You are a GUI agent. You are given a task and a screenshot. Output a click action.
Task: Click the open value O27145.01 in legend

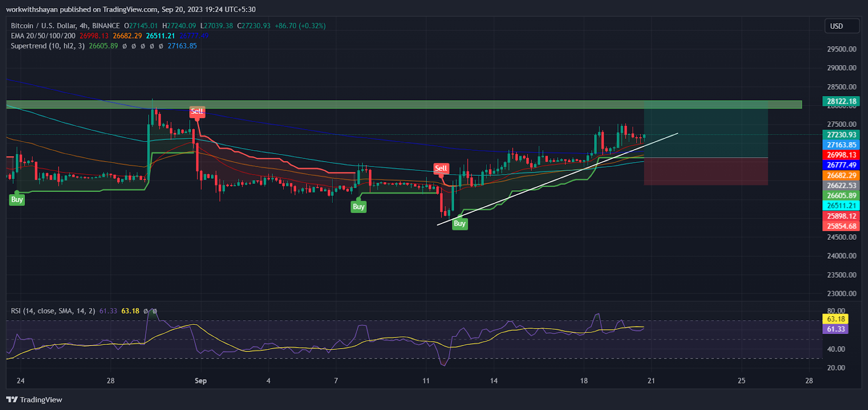click(141, 25)
